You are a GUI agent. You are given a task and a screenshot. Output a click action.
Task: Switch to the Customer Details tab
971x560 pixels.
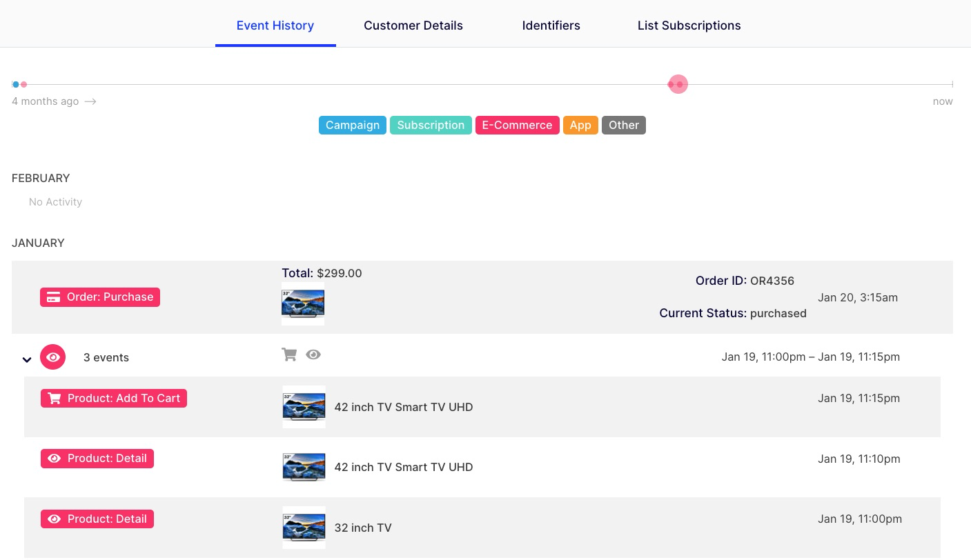click(x=413, y=26)
